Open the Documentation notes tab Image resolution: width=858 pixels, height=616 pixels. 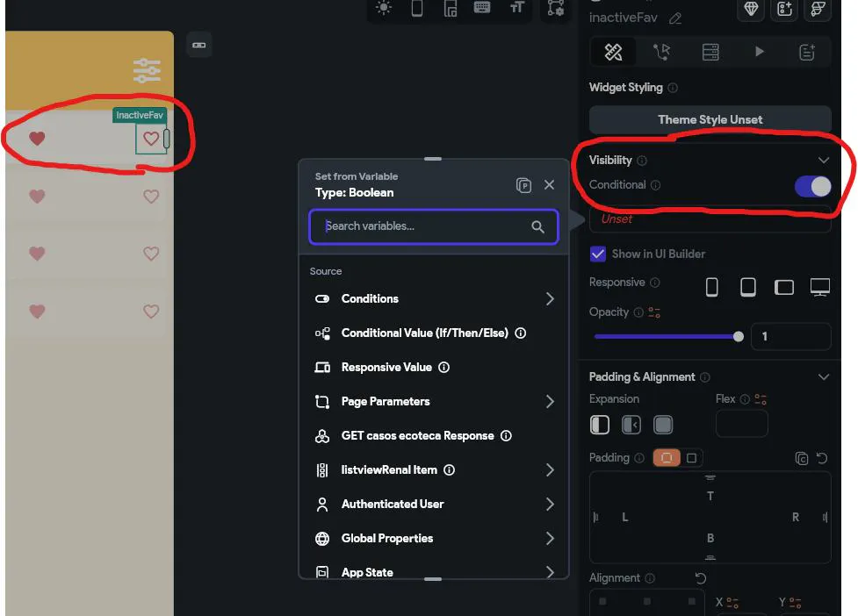point(807,52)
